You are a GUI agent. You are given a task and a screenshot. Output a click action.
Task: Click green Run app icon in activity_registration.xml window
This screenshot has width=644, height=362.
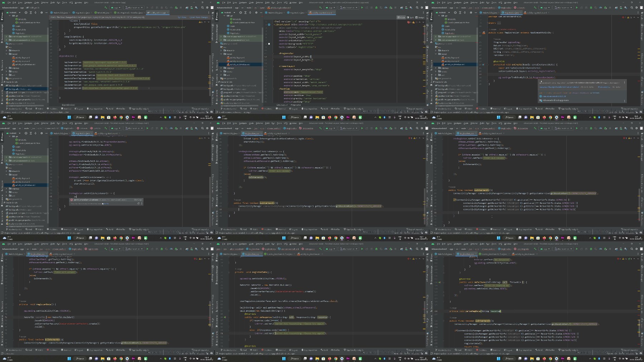click(x=362, y=8)
